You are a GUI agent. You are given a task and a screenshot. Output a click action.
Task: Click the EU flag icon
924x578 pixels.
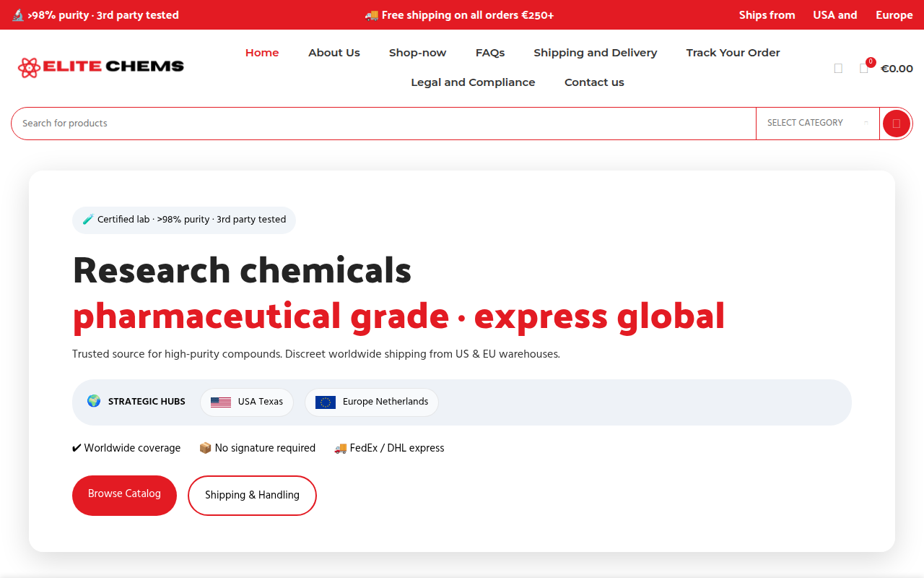(x=326, y=402)
